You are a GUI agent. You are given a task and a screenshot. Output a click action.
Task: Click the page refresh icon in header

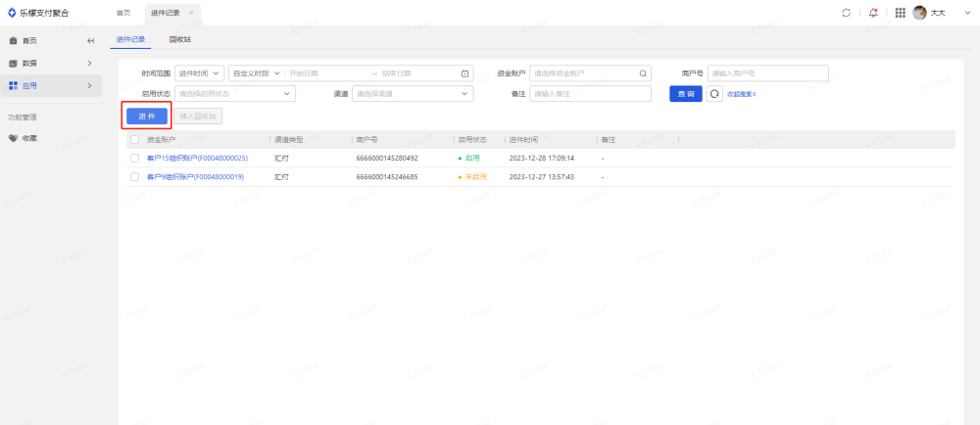(x=847, y=13)
